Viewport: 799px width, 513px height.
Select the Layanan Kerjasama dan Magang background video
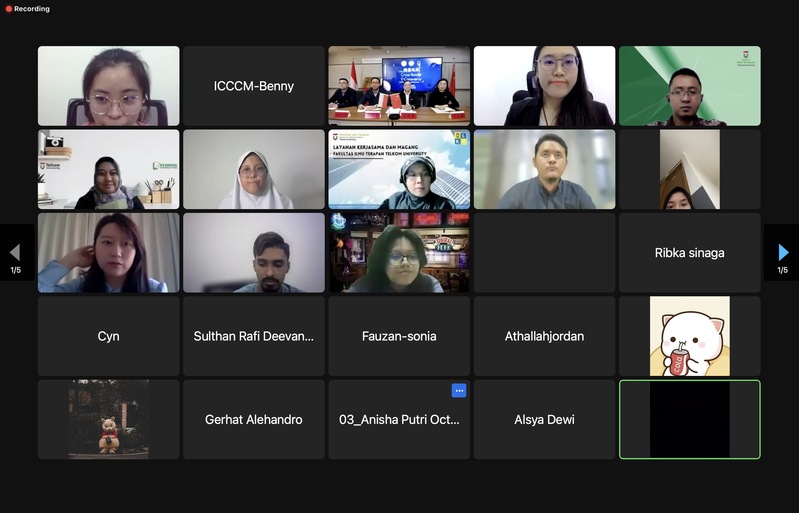coord(399,169)
